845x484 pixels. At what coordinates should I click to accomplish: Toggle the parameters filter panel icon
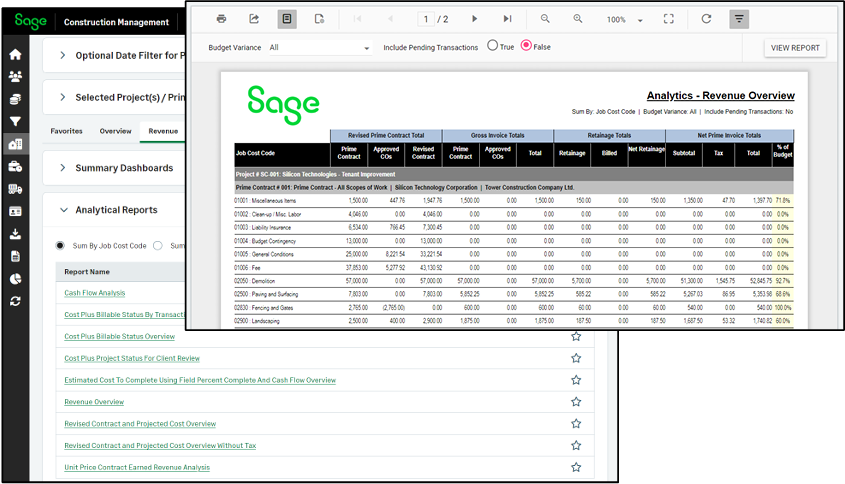click(x=739, y=19)
